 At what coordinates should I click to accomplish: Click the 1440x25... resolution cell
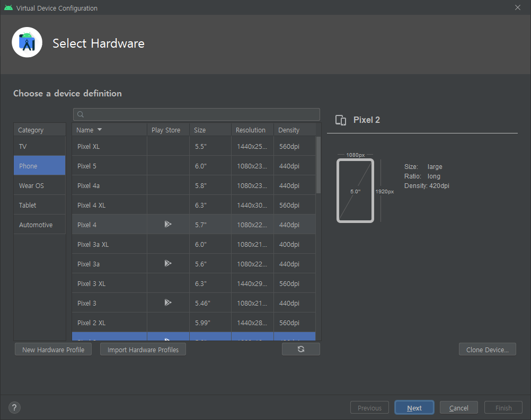252,146
